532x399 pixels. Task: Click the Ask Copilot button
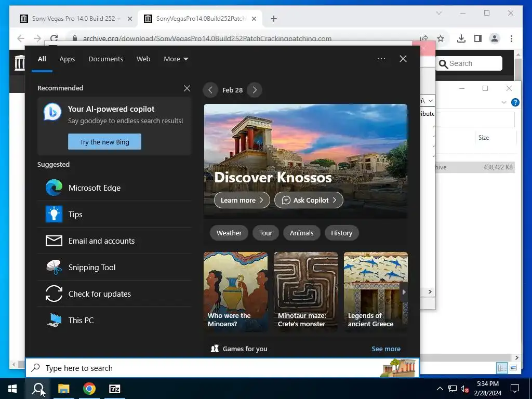coord(309,200)
